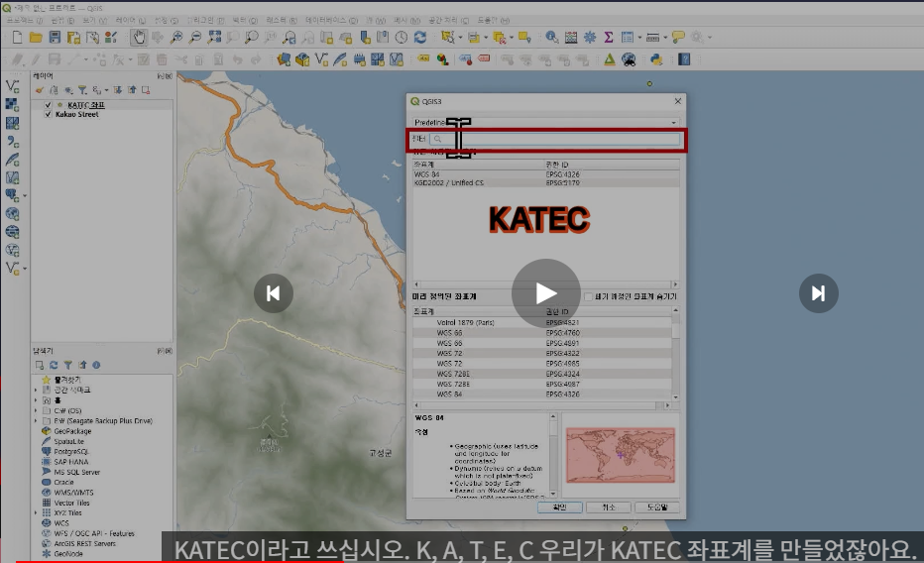Add raster layer from left sidebar
The image size is (924, 563).
click(x=12, y=105)
